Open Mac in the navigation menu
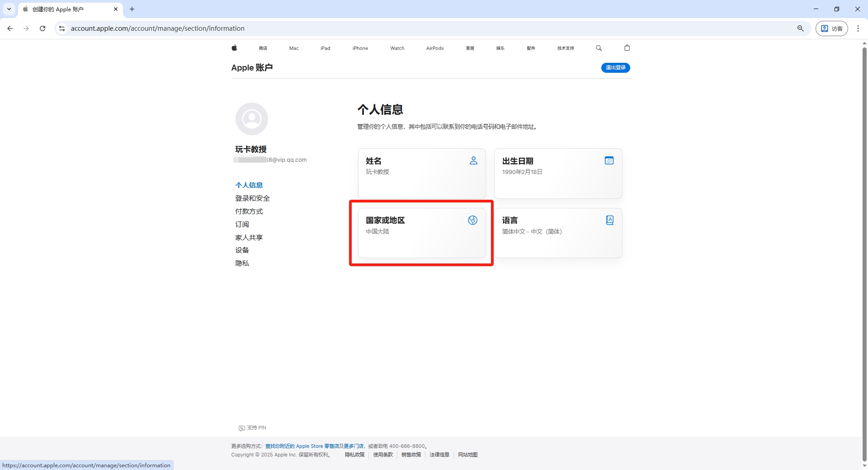 [x=294, y=48]
